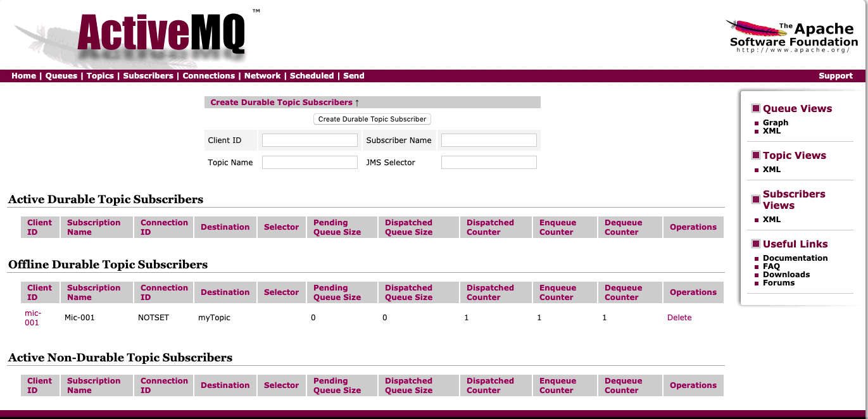Click the Useful Links square icon
This screenshot has height=419, width=868.
click(x=755, y=244)
